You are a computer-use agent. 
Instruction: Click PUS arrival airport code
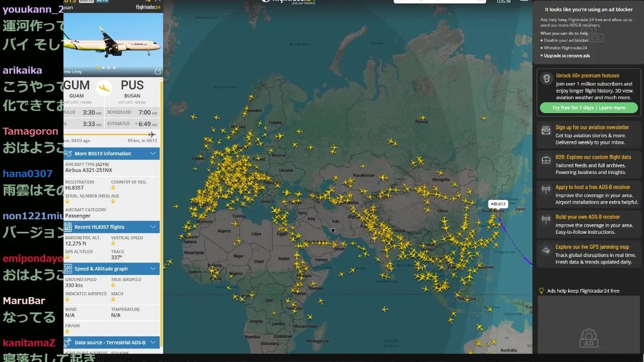[132, 85]
